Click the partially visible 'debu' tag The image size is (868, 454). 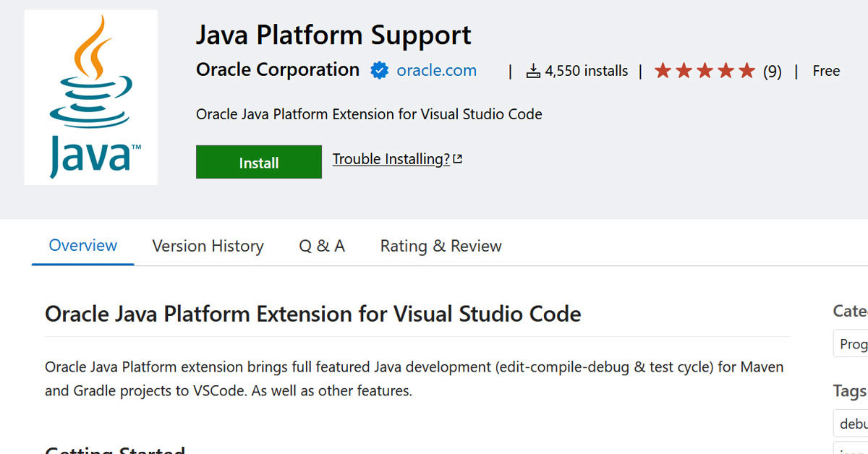852,422
